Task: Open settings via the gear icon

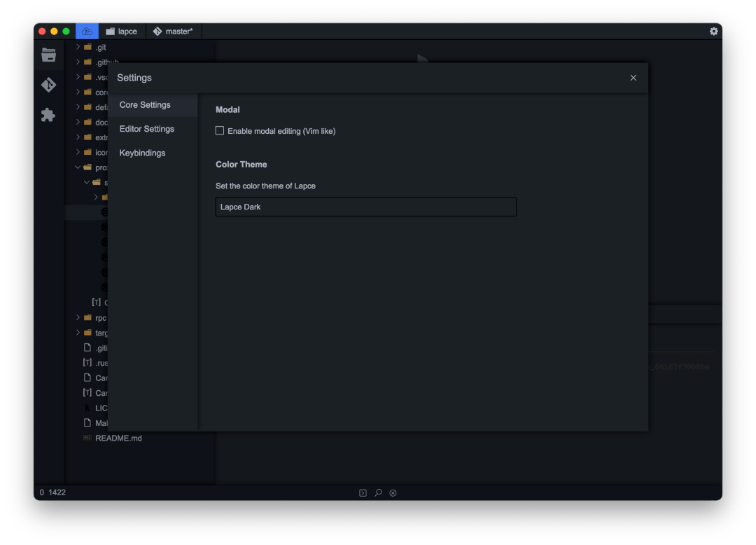Action: 713,31
